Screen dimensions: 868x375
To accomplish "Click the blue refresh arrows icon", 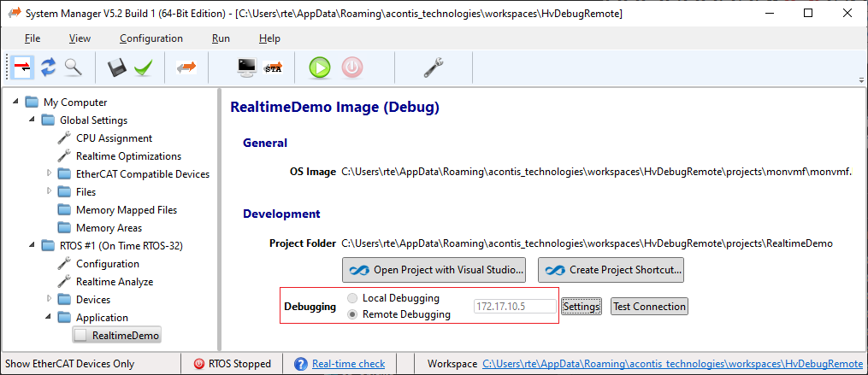I will pyautogui.click(x=48, y=67).
